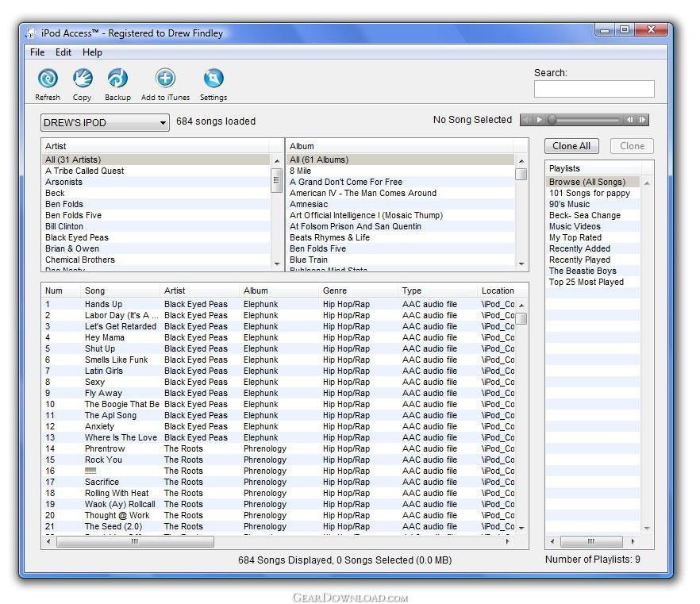Open Settings from the toolbar

[x=213, y=79]
